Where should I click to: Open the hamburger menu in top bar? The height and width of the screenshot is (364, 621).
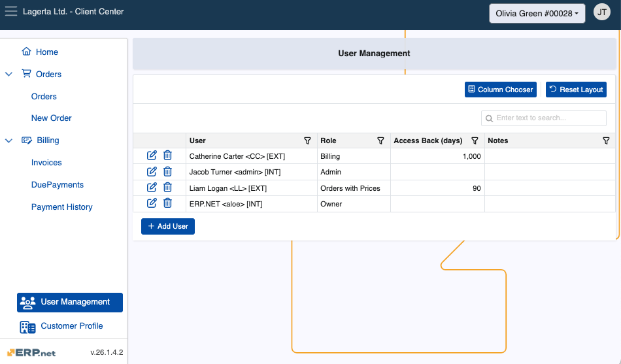pyautogui.click(x=11, y=12)
